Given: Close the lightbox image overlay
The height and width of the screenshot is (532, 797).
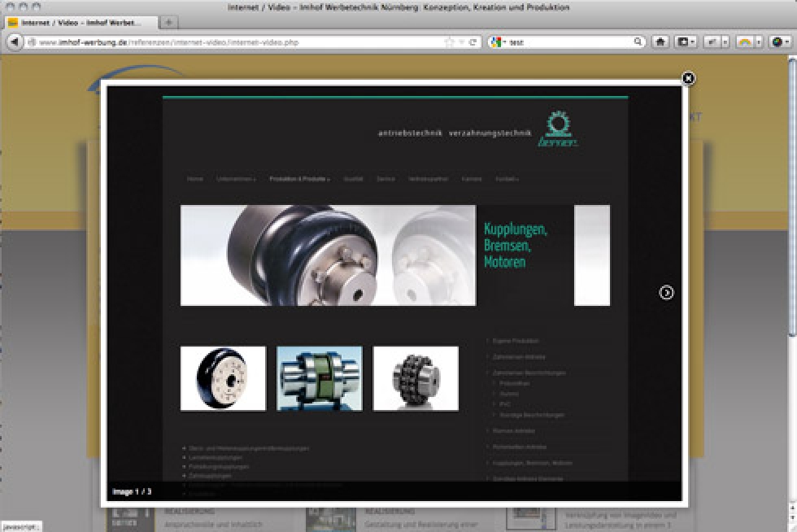Looking at the screenshot, I should point(688,78).
